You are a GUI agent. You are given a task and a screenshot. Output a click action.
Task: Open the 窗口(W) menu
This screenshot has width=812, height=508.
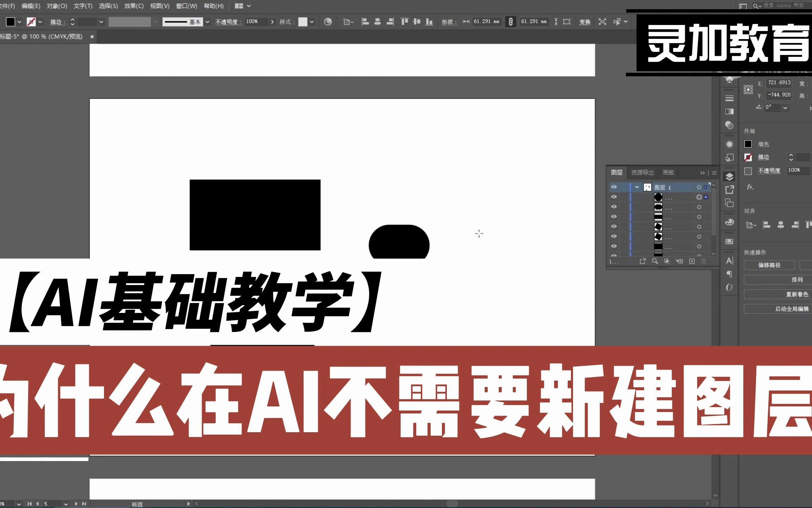point(186,6)
